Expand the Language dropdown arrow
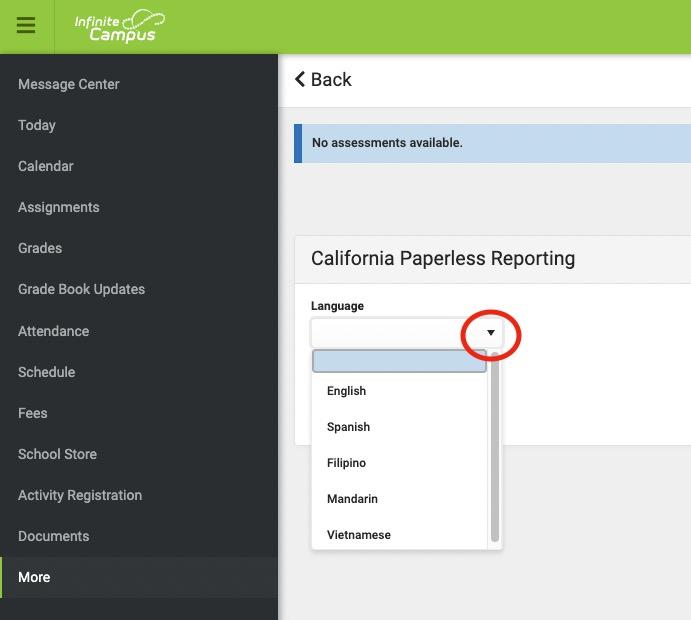This screenshot has width=691, height=620. pos(490,333)
